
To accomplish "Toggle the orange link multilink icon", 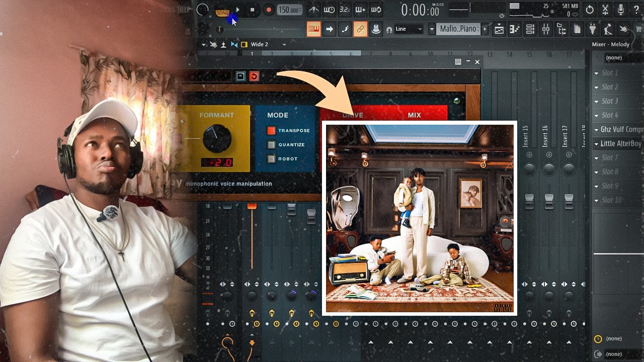I will 360,29.
